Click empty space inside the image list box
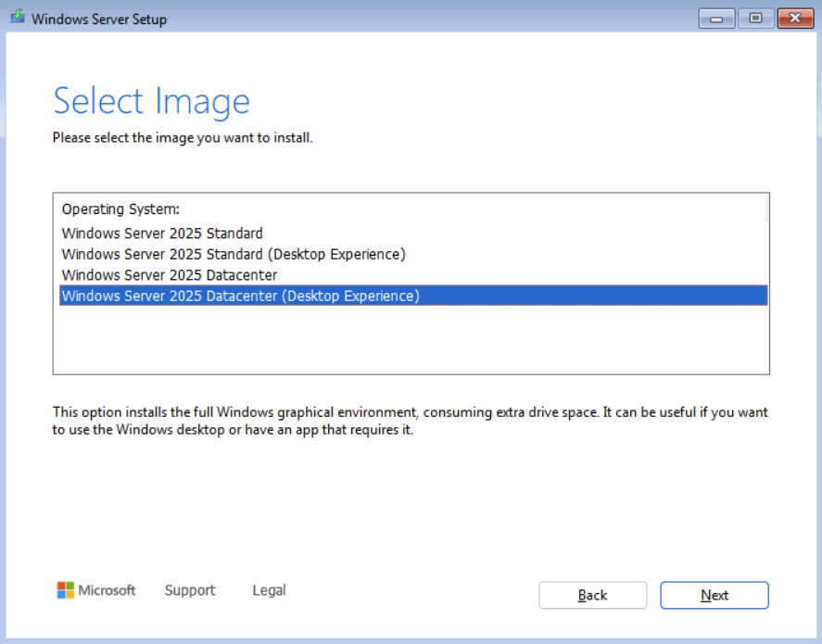 (x=411, y=340)
